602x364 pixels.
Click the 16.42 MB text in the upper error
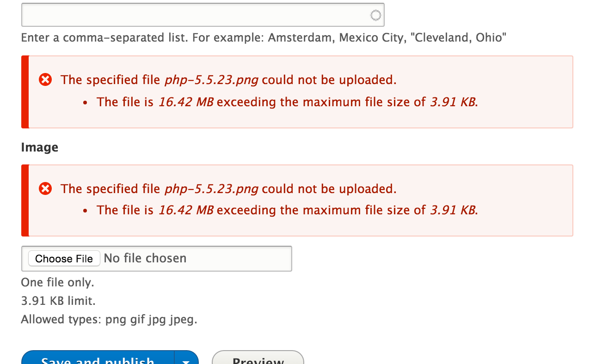186,102
